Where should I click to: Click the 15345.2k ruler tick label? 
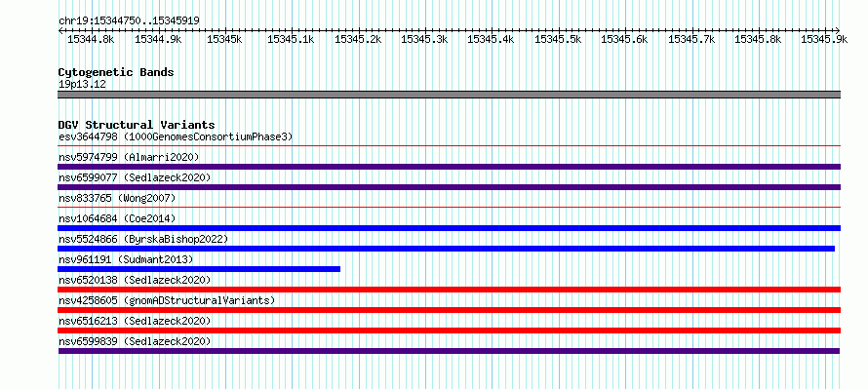pos(358,39)
